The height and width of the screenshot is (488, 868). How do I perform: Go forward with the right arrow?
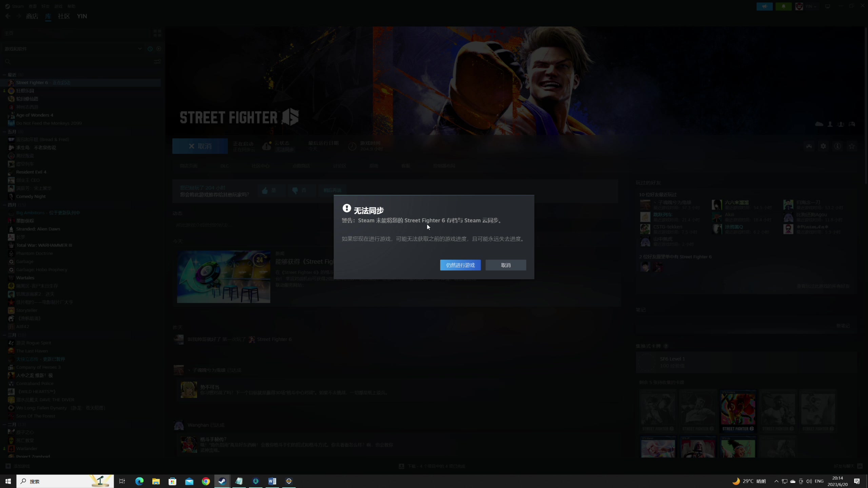point(19,16)
